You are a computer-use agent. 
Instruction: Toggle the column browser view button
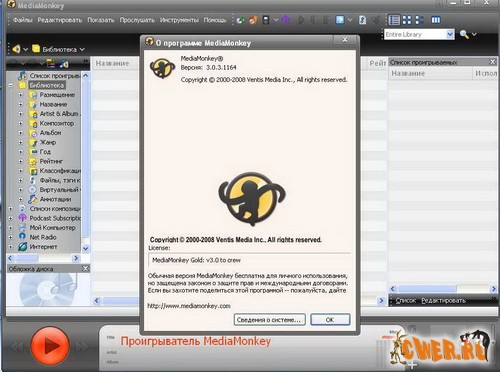click(x=436, y=20)
